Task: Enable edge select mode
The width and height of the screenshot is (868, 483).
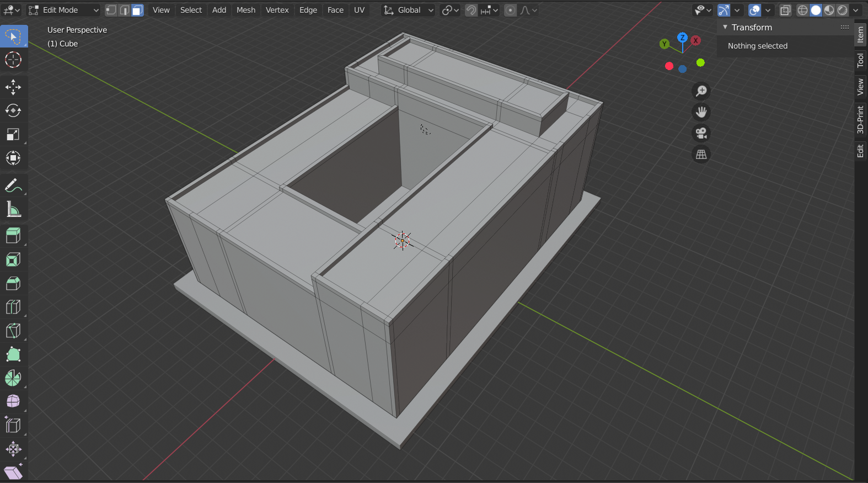Action: (x=125, y=10)
